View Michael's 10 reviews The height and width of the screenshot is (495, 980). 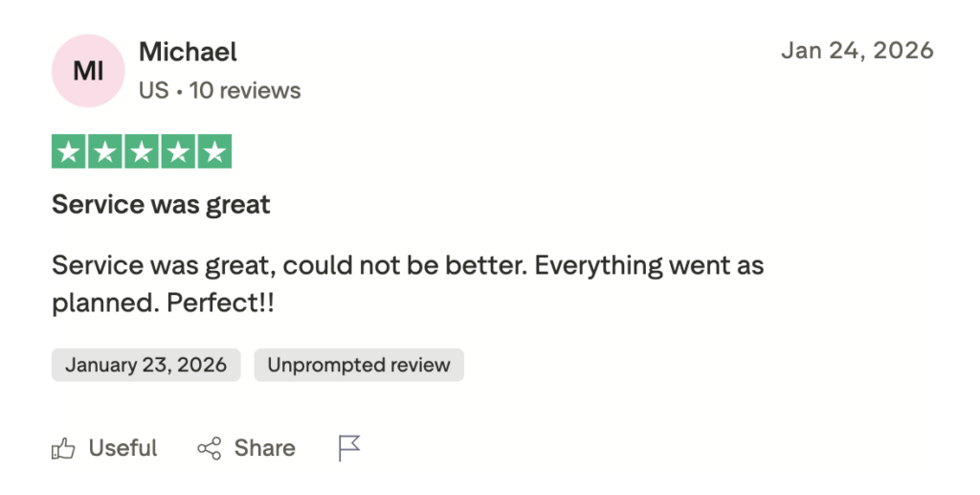click(x=245, y=91)
